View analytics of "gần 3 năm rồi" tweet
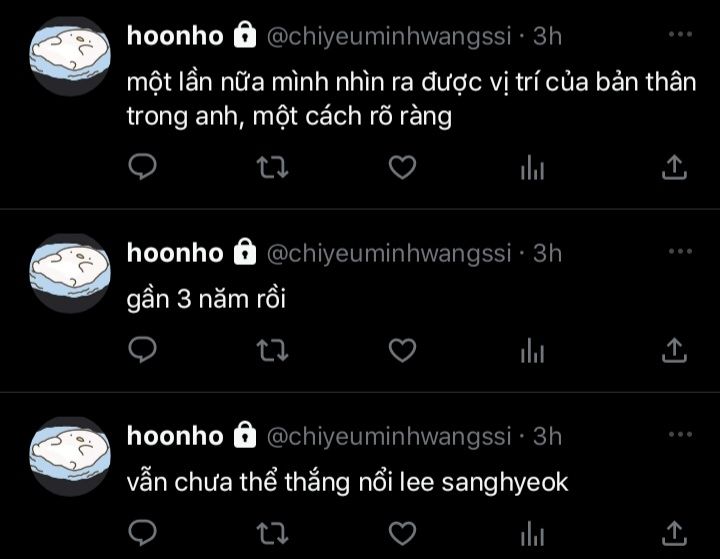The height and width of the screenshot is (559, 720). pyautogui.click(x=532, y=350)
